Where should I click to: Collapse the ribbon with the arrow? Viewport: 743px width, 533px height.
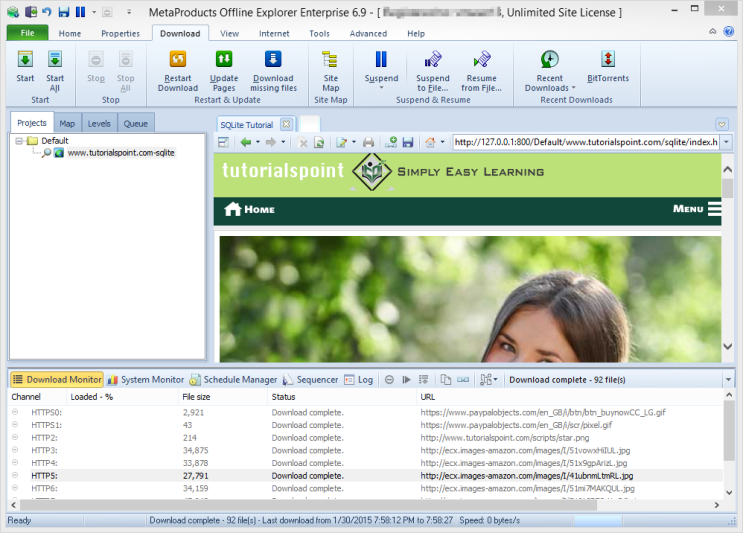(x=712, y=31)
